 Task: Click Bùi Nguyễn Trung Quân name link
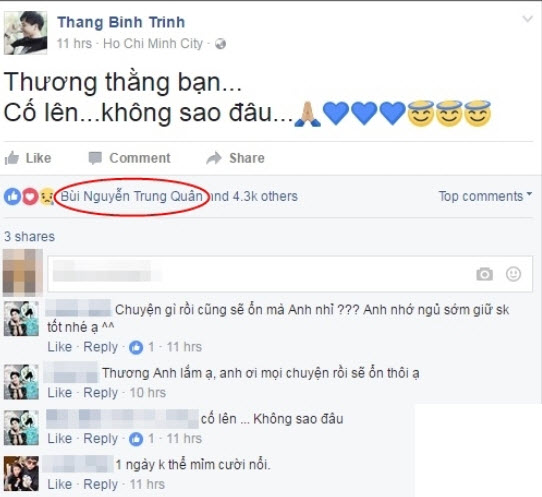[x=132, y=196]
